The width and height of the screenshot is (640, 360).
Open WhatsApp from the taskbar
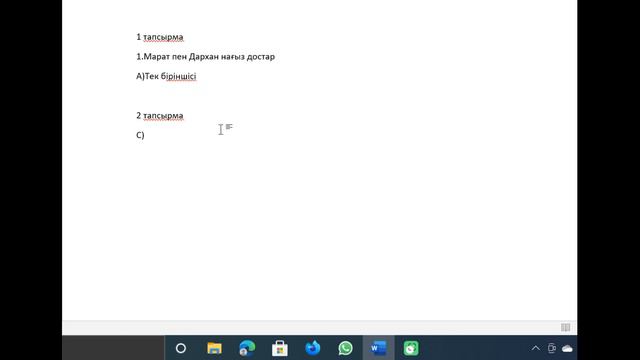(345, 348)
